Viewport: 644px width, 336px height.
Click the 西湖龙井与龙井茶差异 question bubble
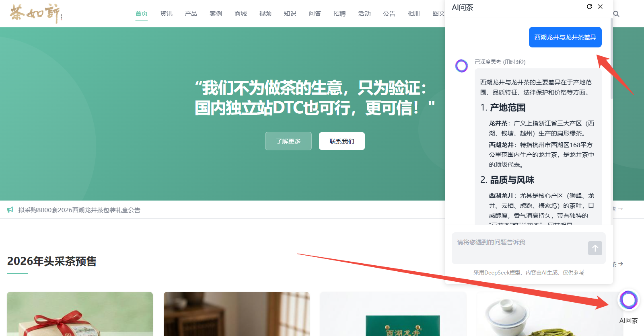565,37
